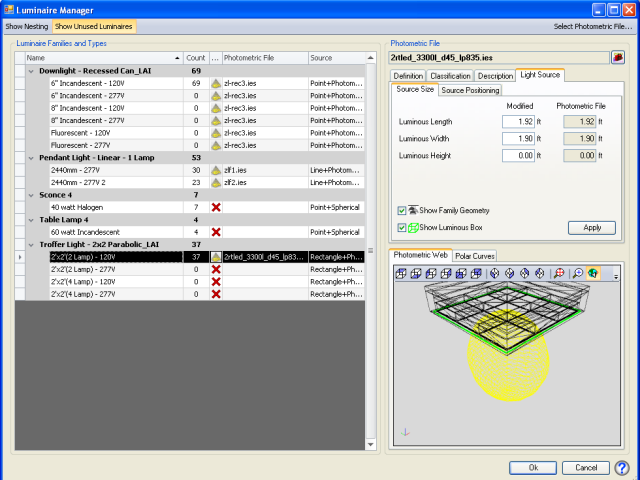This screenshot has height=480, width=640.
Task: Click red X for 40 watt Halogen
Action: [x=216, y=207]
